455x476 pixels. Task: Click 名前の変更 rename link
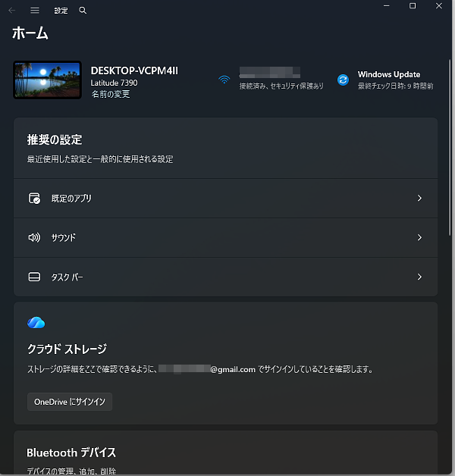pos(111,94)
